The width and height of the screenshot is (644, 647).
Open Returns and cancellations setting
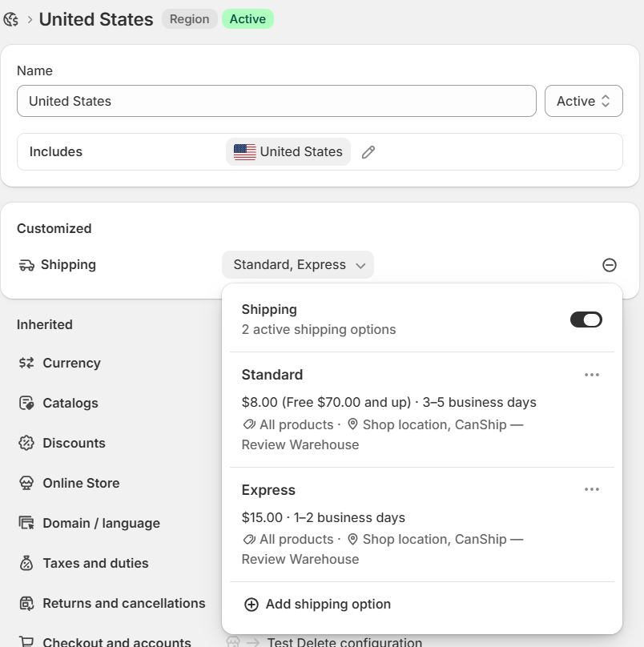coord(124,603)
